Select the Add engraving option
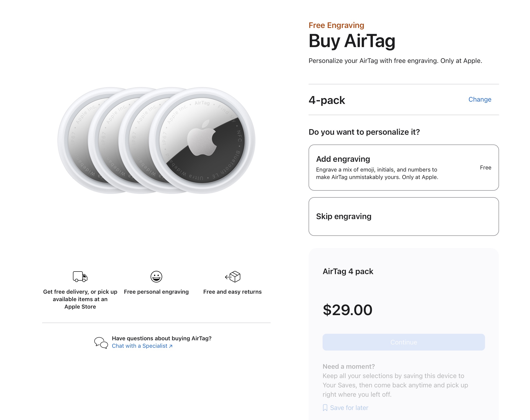This screenshot has width=530, height=420. click(403, 167)
